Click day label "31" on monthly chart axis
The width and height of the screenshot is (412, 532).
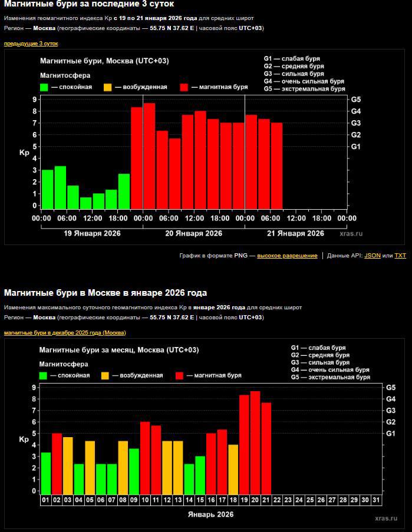pyautogui.click(x=376, y=500)
